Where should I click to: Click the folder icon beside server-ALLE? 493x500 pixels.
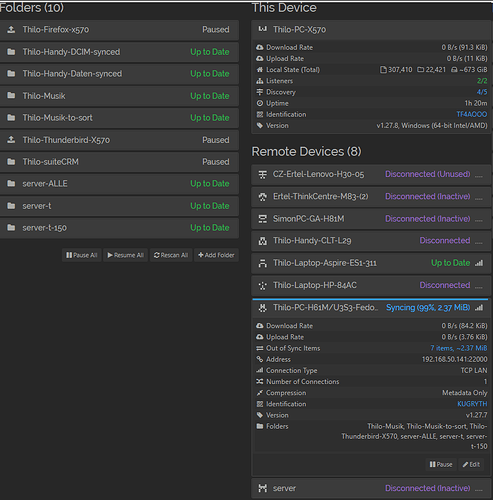pos(11,184)
